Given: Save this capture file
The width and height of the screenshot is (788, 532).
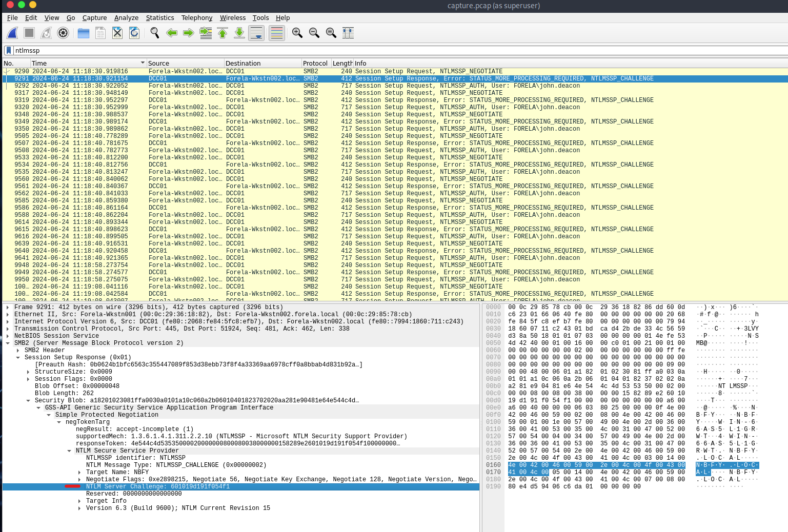Looking at the screenshot, I should [100, 33].
